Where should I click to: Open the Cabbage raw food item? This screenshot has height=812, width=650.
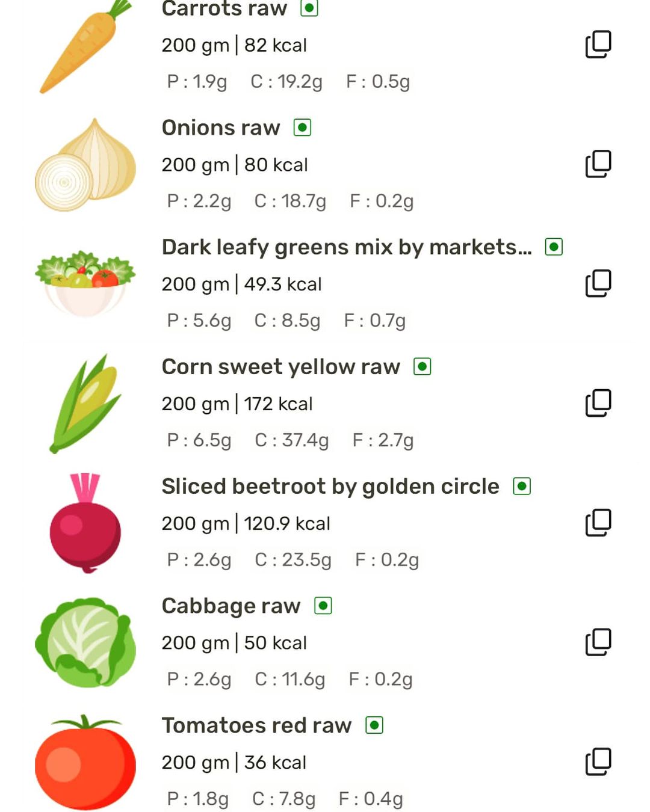[231, 606]
